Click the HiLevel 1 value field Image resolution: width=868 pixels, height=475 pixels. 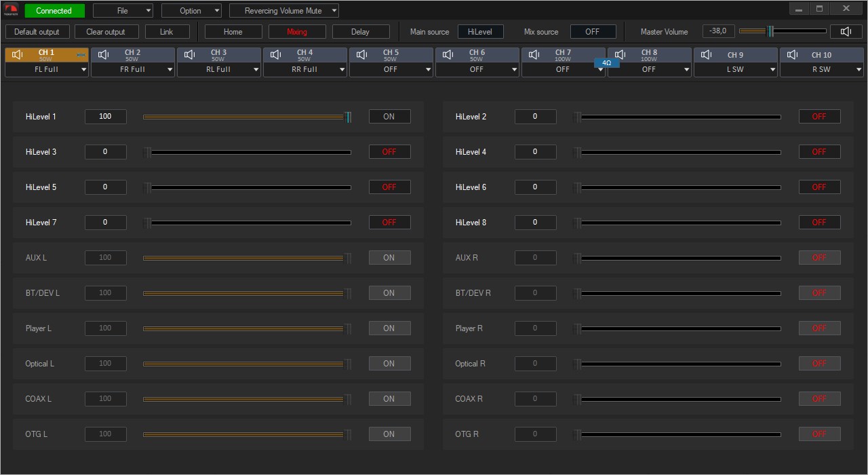(x=105, y=117)
